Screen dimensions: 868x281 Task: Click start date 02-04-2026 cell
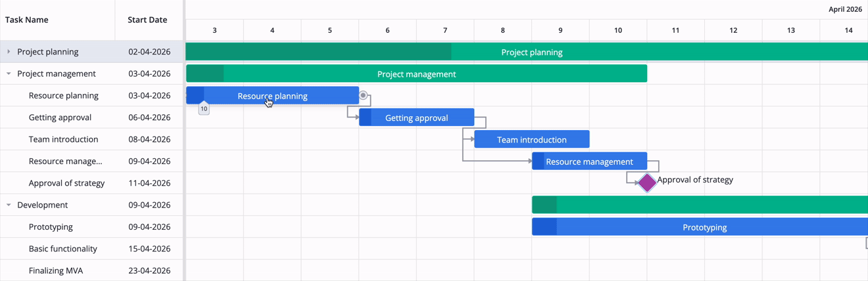point(149,52)
